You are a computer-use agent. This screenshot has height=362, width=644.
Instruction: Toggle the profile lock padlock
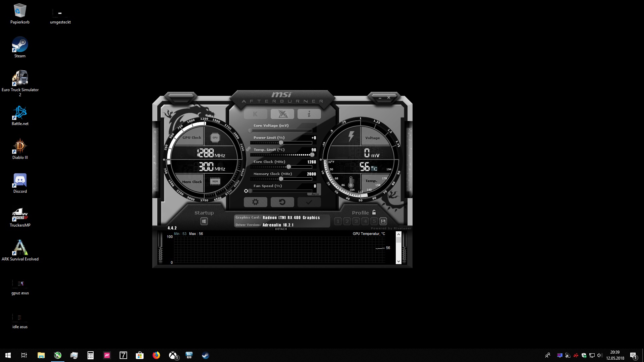pos(374,212)
